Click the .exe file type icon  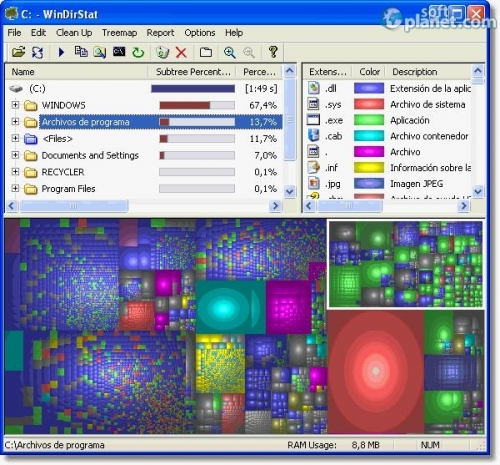[314, 120]
